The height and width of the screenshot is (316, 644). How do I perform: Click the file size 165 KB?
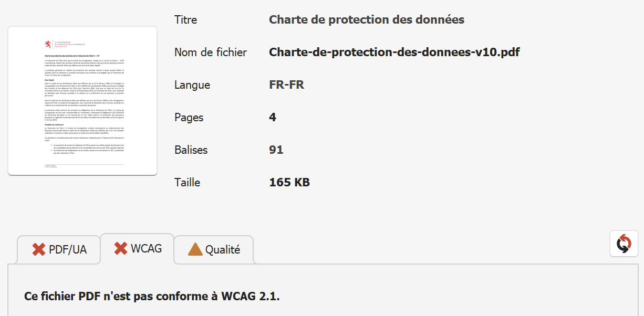[289, 183]
